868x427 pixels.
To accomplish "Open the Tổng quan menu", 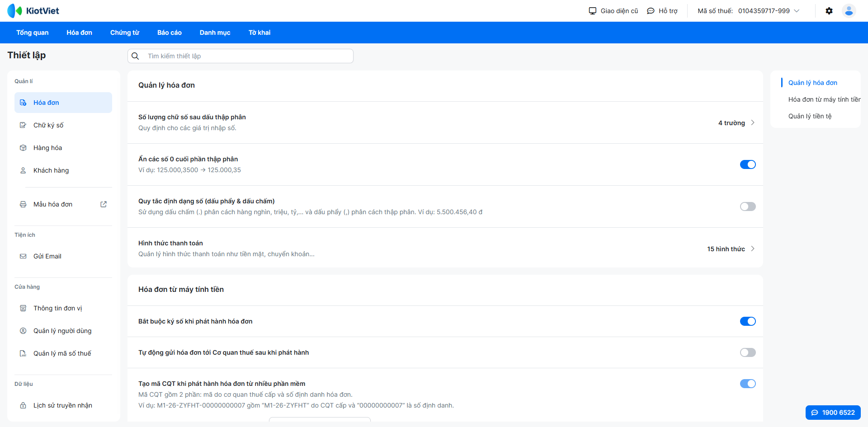I will [x=33, y=33].
